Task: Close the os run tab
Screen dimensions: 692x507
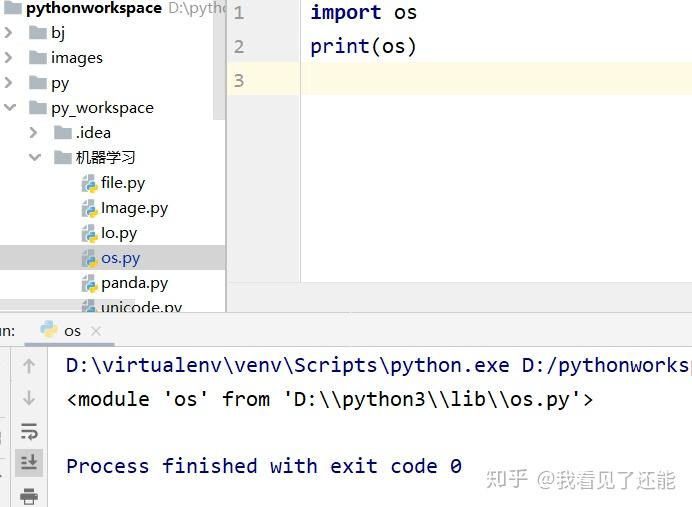Action: click(96, 330)
